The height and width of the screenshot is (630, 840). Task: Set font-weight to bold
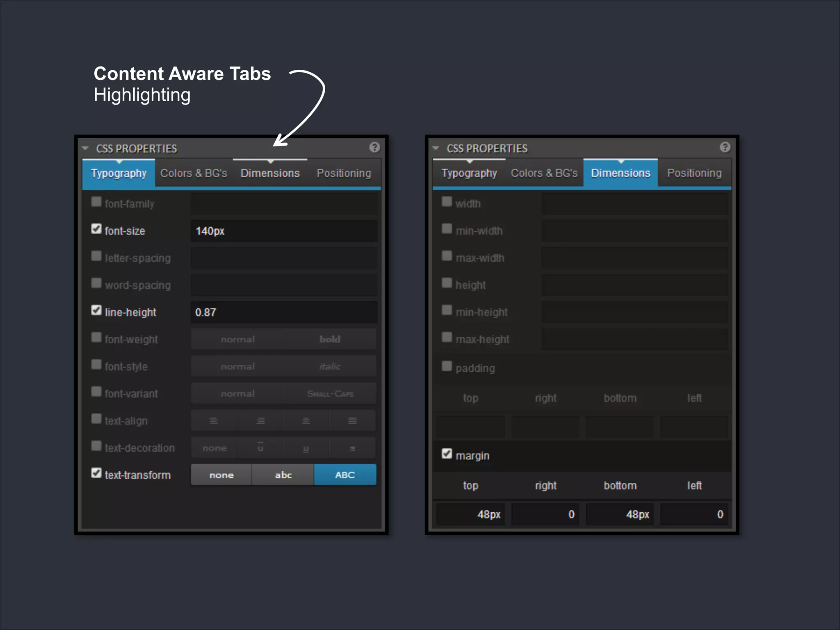tap(330, 339)
